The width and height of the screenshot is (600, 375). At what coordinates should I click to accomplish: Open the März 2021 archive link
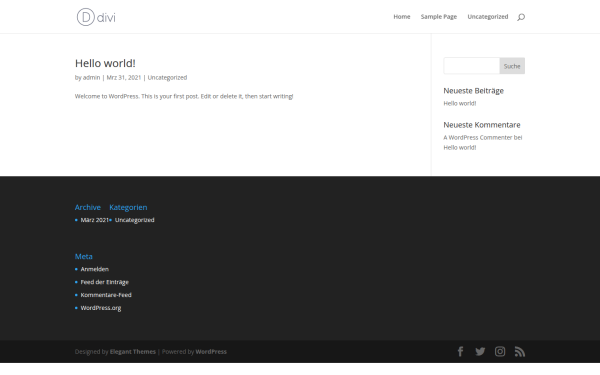coord(95,220)
